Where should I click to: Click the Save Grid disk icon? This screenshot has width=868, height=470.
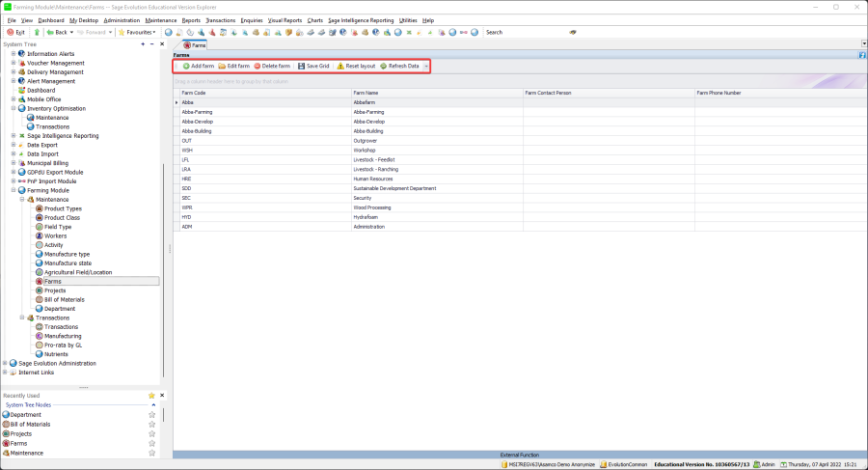(x=301, y=66)
